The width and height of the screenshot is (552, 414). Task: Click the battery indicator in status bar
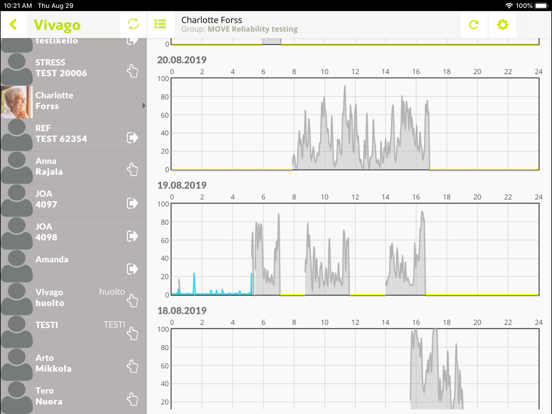tap(541, 6)
